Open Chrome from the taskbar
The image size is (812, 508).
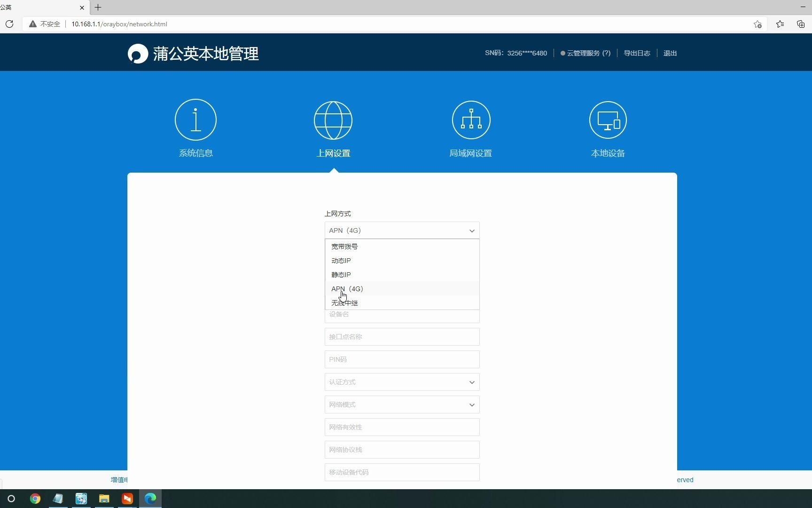(x=35, y=499)
